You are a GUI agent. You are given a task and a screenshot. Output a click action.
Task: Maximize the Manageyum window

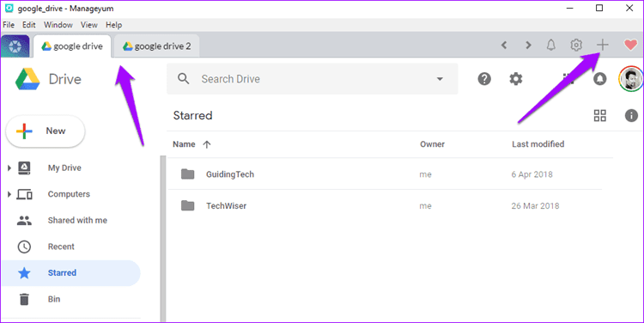[599, 9]
